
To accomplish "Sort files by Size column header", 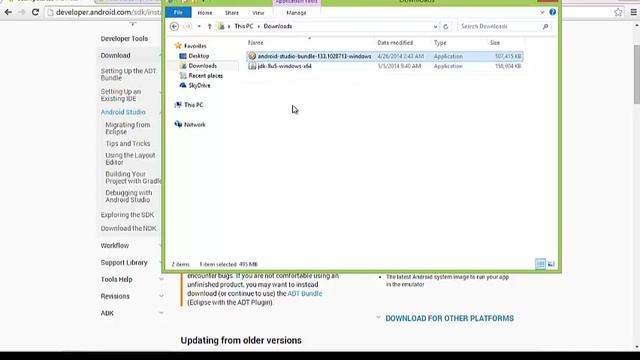I will point(495,43).
